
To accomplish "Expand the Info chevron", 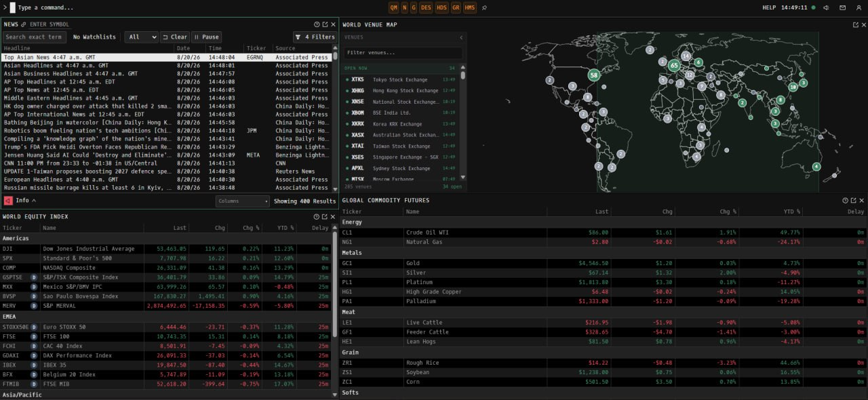I will tap(34, 200).
